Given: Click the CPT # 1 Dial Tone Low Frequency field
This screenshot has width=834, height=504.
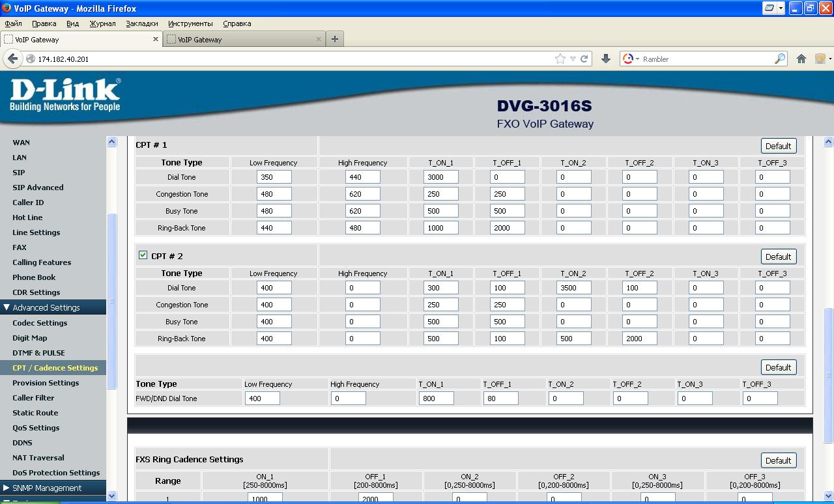Looking at the screenshot, I should click(x=274, y=177).
